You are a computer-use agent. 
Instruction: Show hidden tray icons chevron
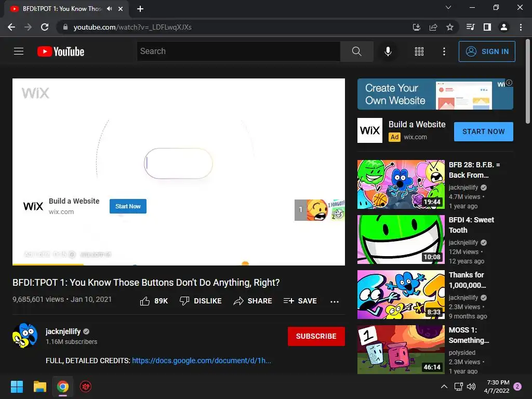(444, 387)
